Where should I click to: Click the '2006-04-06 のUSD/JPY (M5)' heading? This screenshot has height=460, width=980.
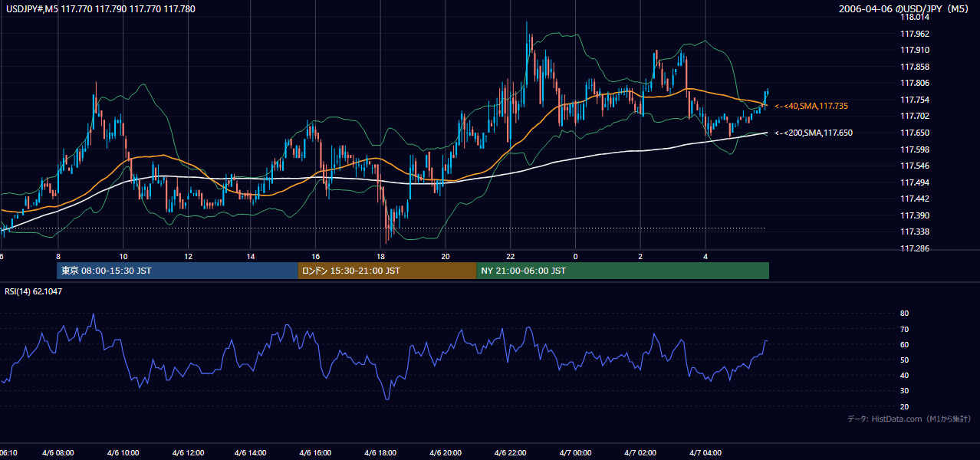pyautogui.click(x=905, y=9)
